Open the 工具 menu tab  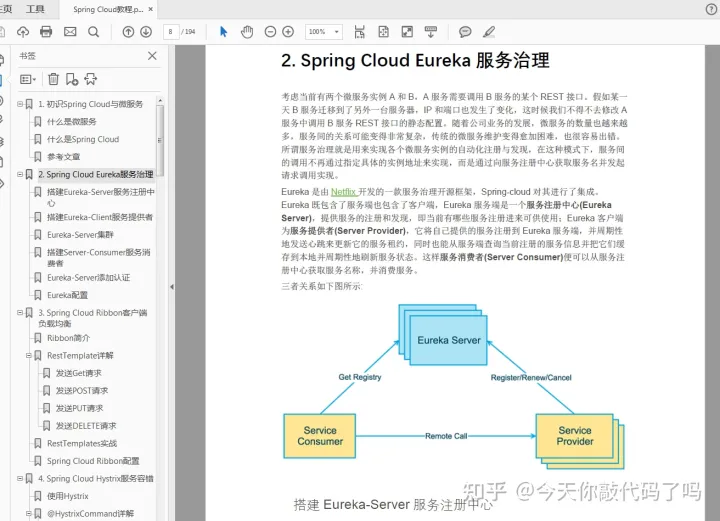tap(35, 9)
